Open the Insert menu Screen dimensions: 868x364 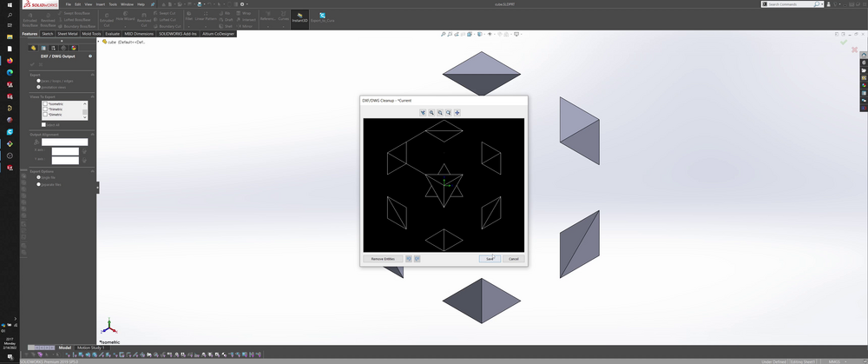click(x=100, y=3)
